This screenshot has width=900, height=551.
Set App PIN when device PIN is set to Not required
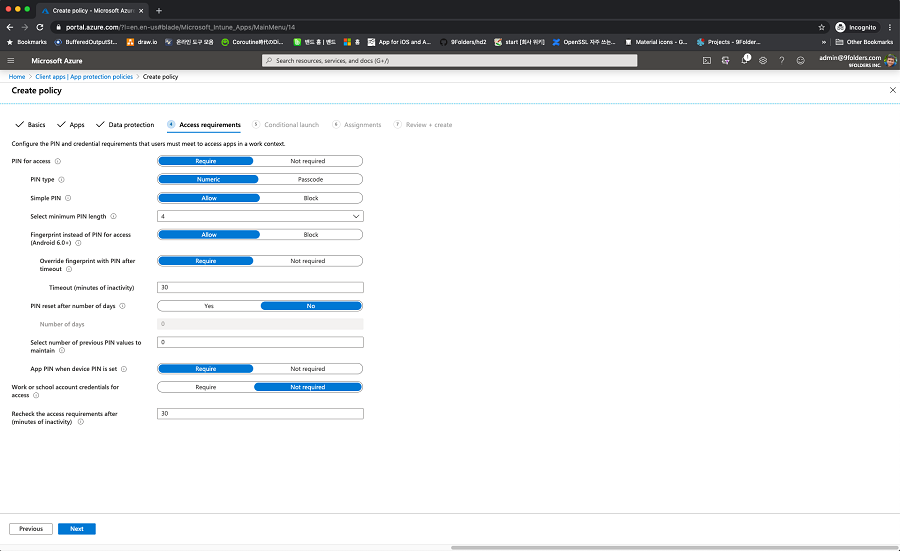pos(308,369)
